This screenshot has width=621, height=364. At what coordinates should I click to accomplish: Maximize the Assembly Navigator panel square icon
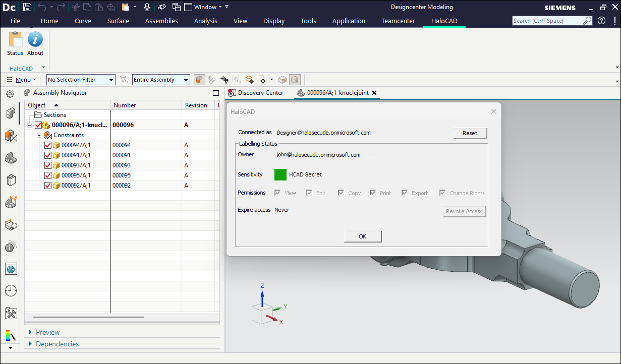click(215, 93)
